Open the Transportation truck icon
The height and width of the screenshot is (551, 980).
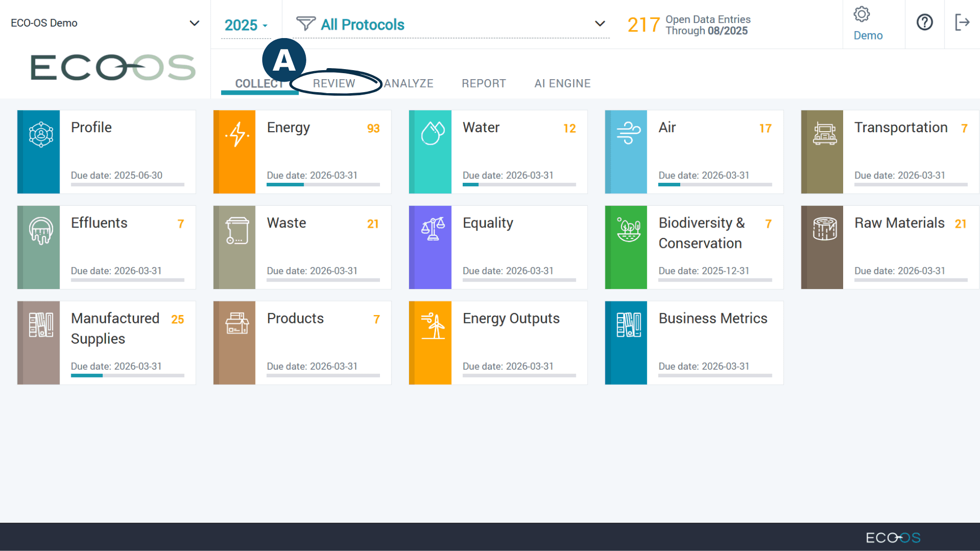[824, 134]
